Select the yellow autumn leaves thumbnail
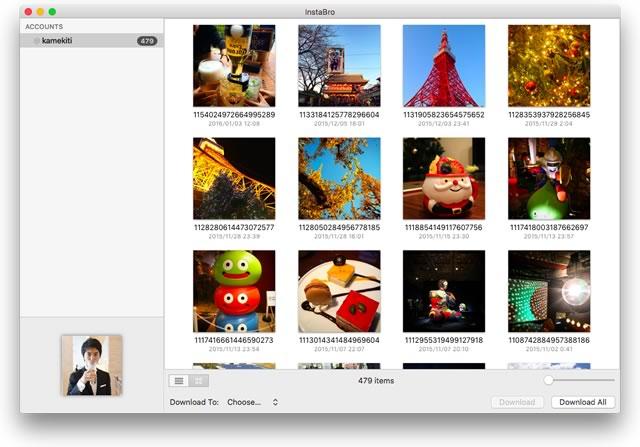The width and height of the screenshot is (640, 447). click(339, 178)
